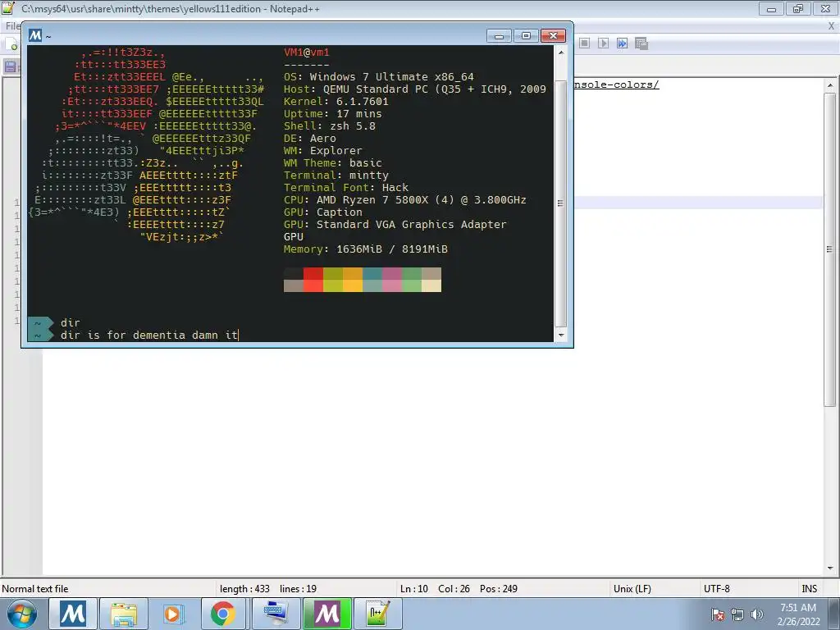The image size is (840, 630).
Task: Minimize the mintty terminal window
Action: (499, 36)
